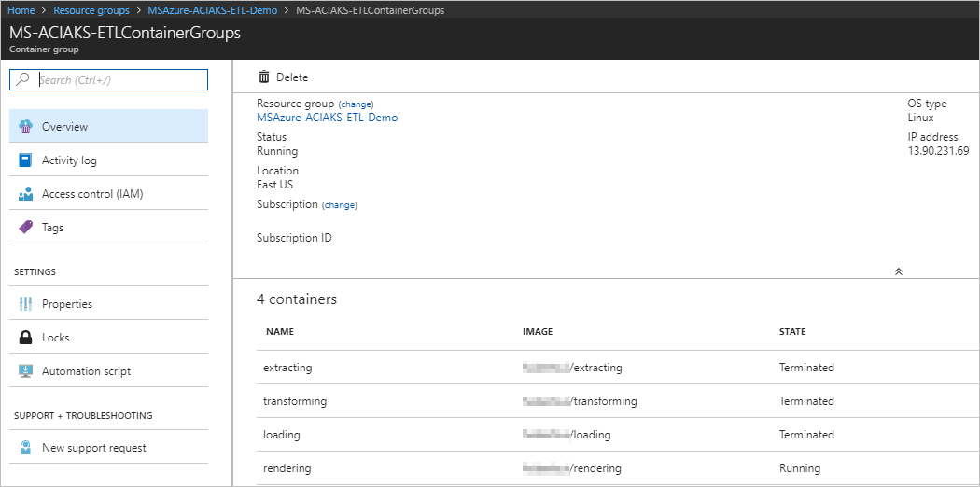Sort containers by the NAME column header
Screen dimensions: 980x487
(x=280, y=332)
